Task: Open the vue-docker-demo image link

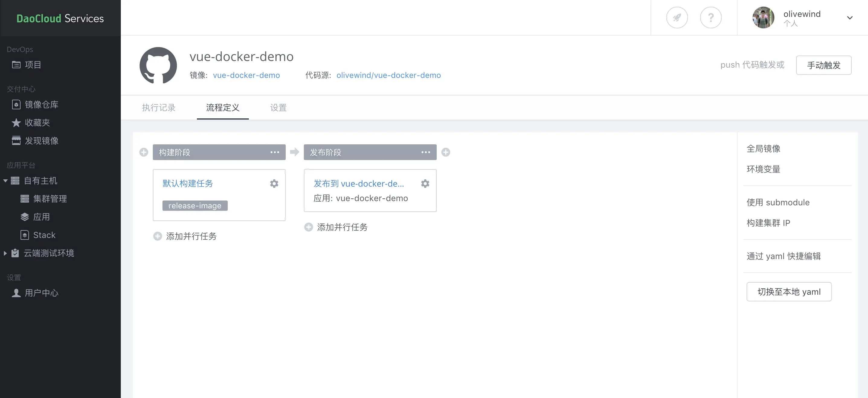Action: pyautogui.click(x=246, y=75)
